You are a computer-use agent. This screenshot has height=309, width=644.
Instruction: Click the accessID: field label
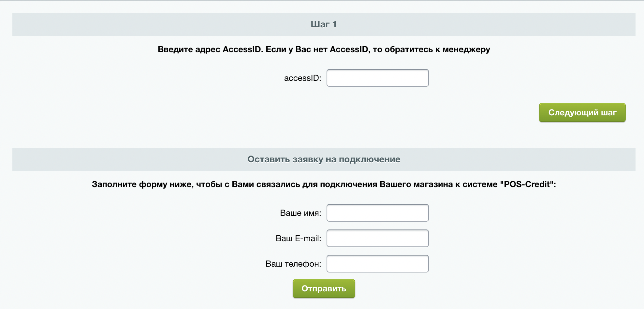tap(302, 78)
